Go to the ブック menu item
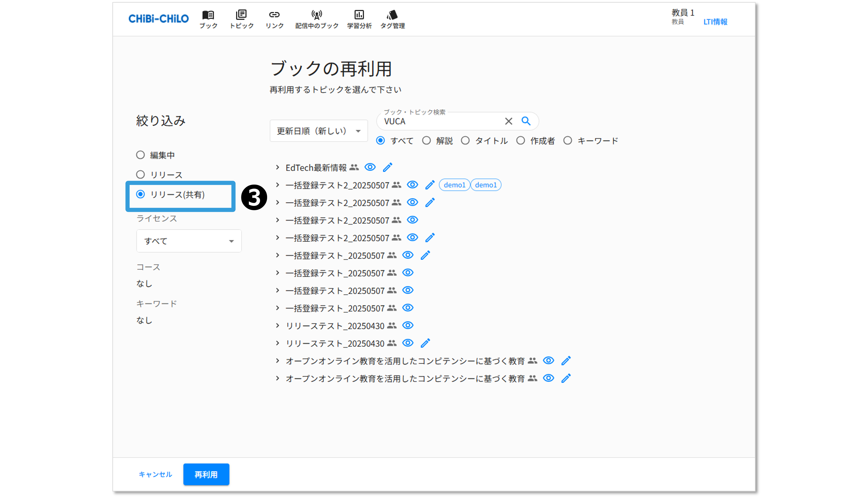 (x=208, y=19)
